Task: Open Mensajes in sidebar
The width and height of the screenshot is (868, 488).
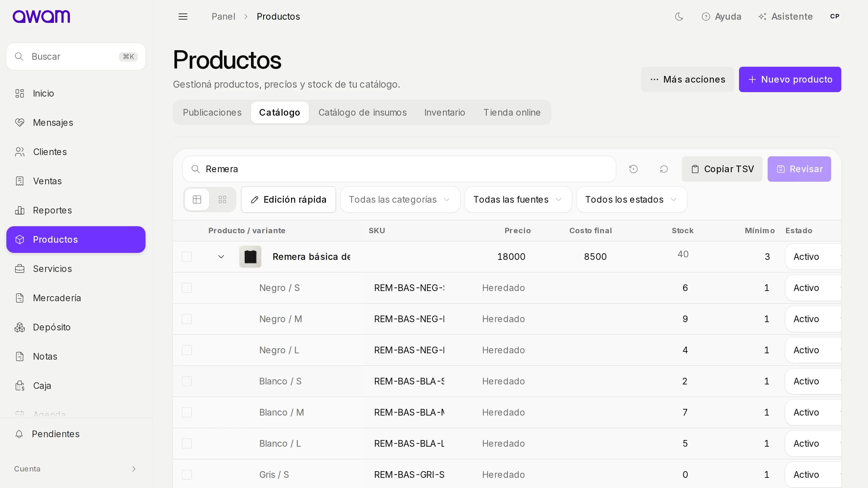Action: coord(76,123)
